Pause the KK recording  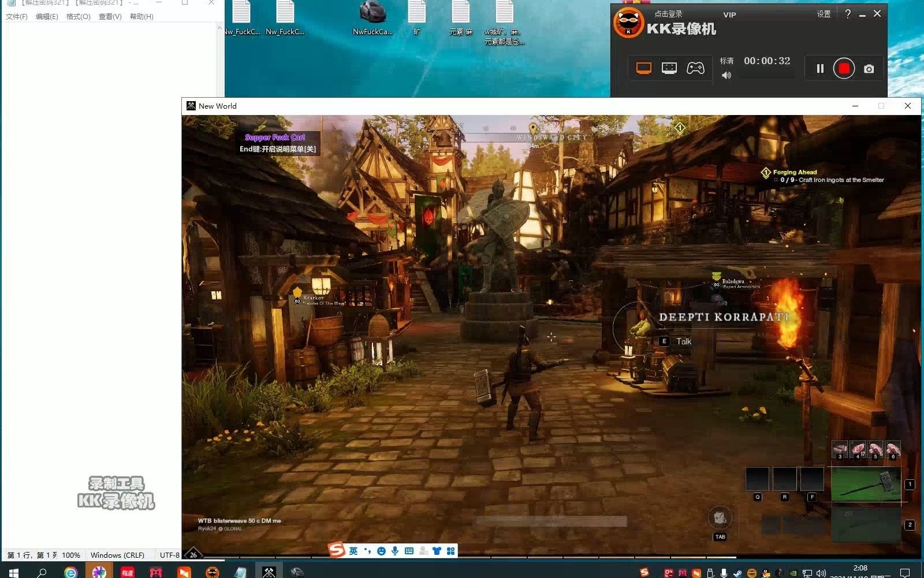(820, 69)
